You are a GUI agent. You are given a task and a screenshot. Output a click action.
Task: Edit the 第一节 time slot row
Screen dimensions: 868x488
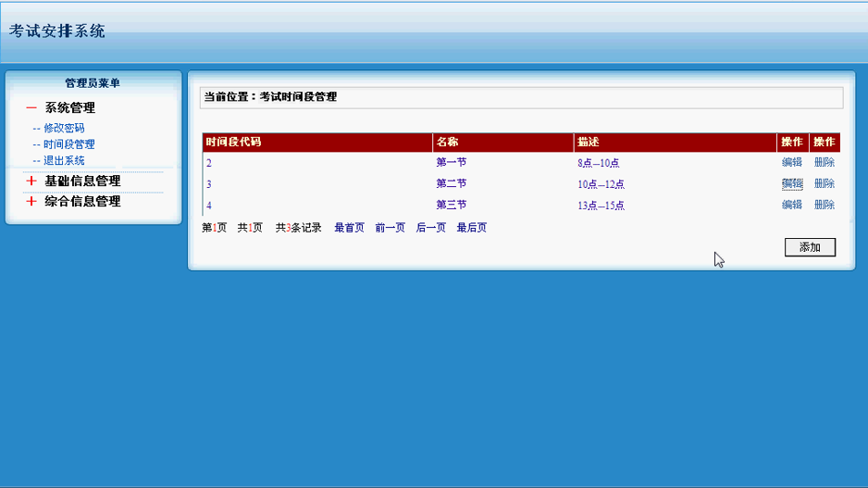pyautogui.click(x=791, y=162)
